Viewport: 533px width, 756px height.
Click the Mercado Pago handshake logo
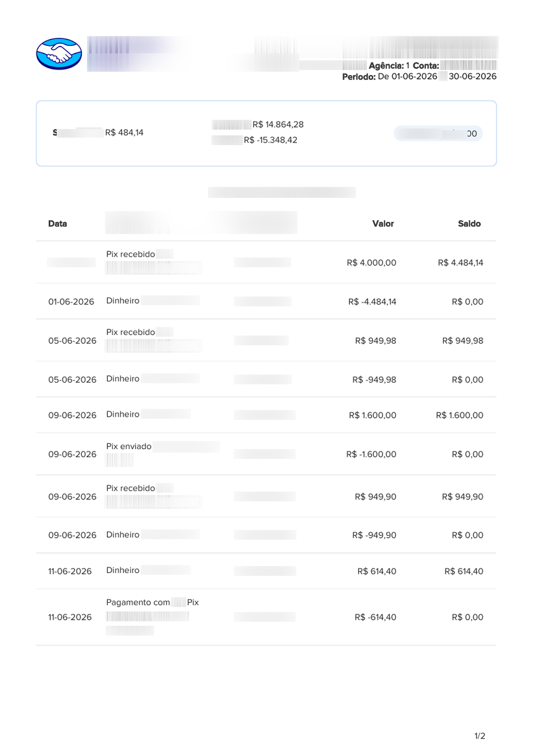(x=59, y=54)
